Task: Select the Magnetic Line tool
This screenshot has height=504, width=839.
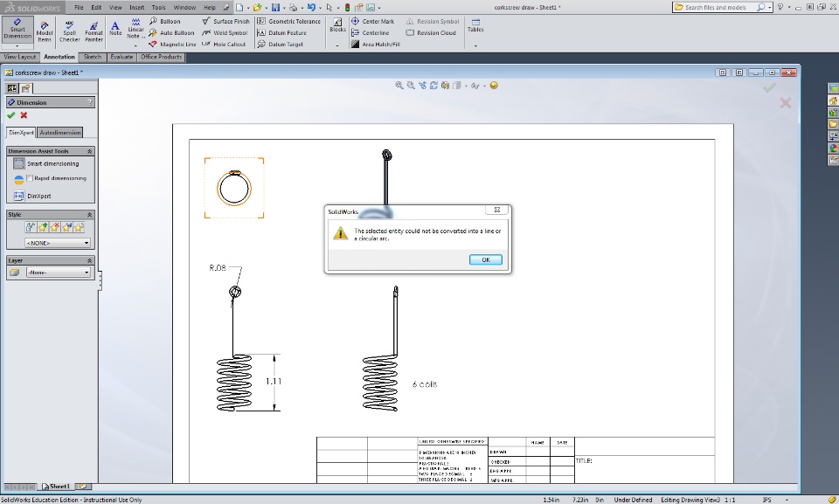Action: click(173, 45)
